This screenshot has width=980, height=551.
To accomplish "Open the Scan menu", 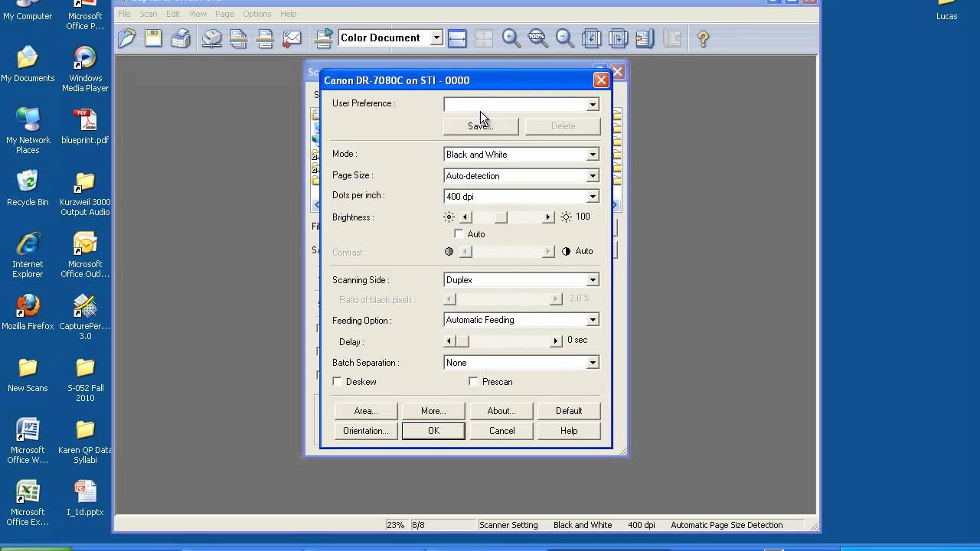I will click(x=149, y=14).
